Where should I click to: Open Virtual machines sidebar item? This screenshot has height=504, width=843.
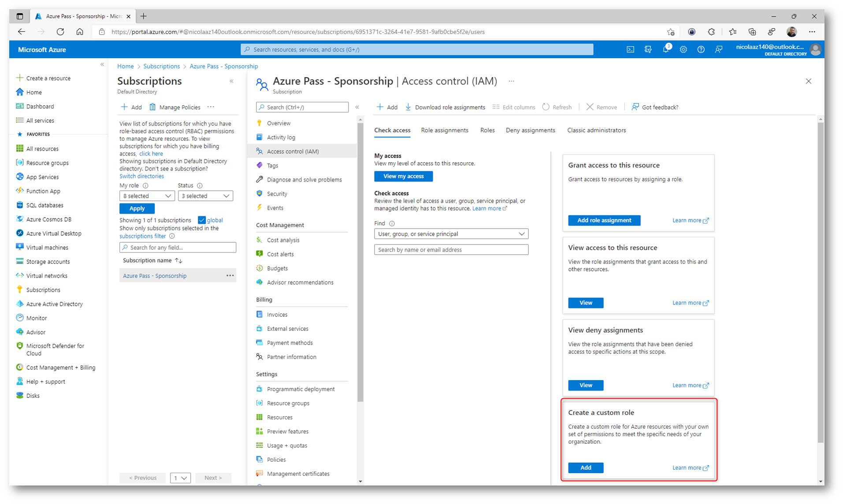pyautogui.click(x=42, y=247)
